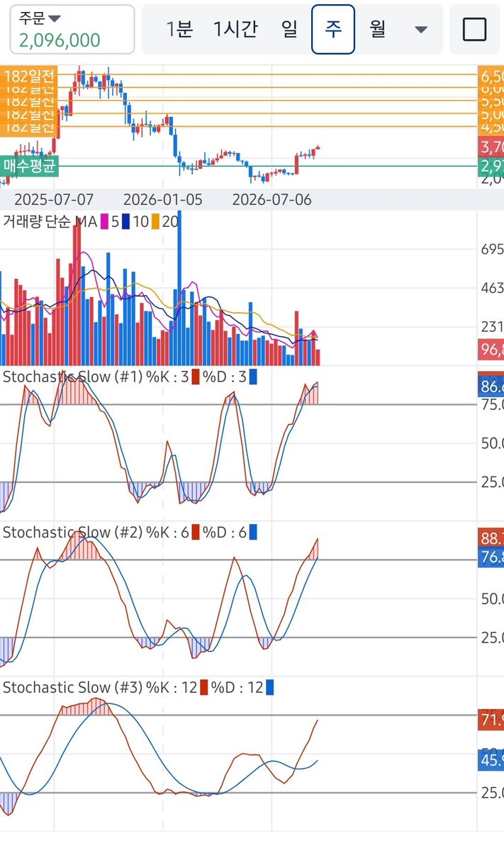Tap the 71.9 stochastic #3 %K tag

pyautogui.click(x=491, y=721)
